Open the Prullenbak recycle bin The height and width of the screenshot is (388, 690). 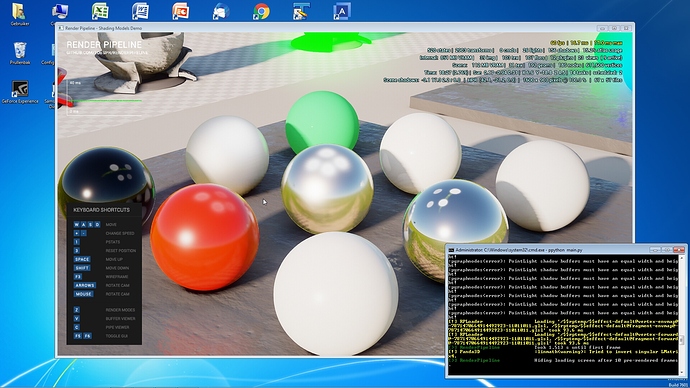(x=20, y=53)
